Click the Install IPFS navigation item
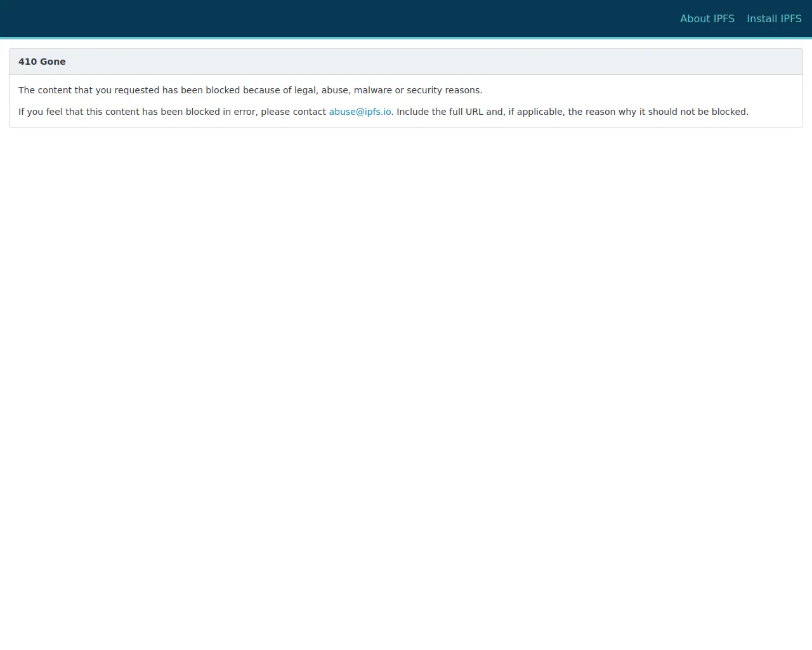This screenshot has height=650, width=812. tap(774, 18)
